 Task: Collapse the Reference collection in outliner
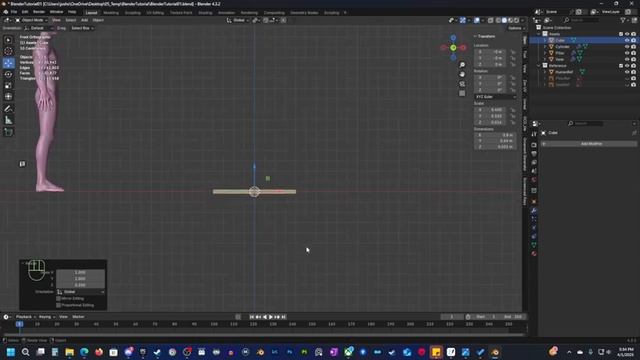(x=539, y=66)
